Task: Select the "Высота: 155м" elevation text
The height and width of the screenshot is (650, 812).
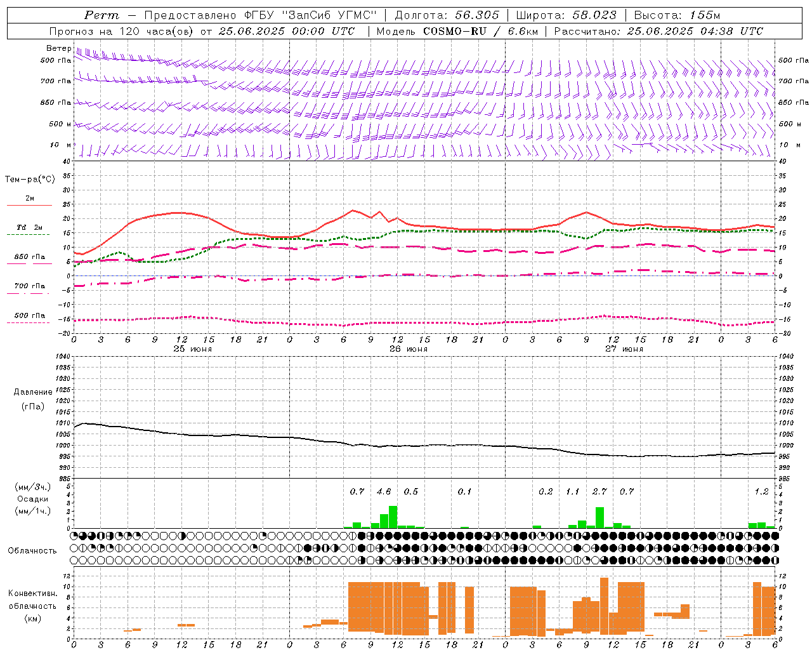Action: point(678,15)
